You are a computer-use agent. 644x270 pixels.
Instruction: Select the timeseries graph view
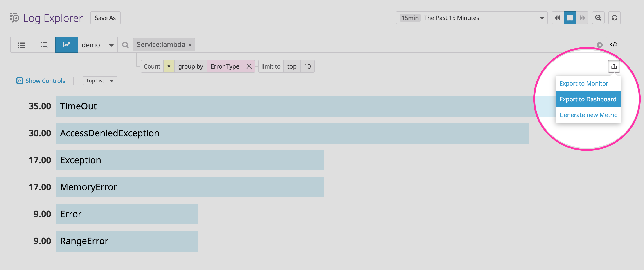coord(67,45)
